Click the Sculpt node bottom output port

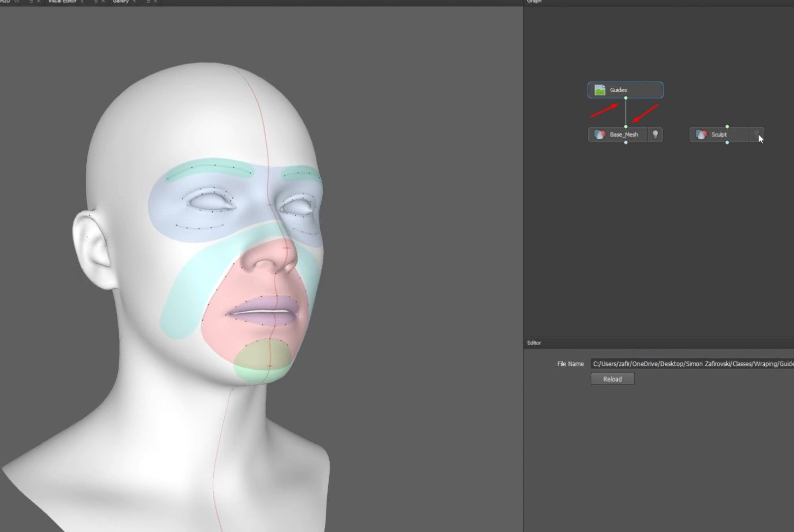pos(727,142)
